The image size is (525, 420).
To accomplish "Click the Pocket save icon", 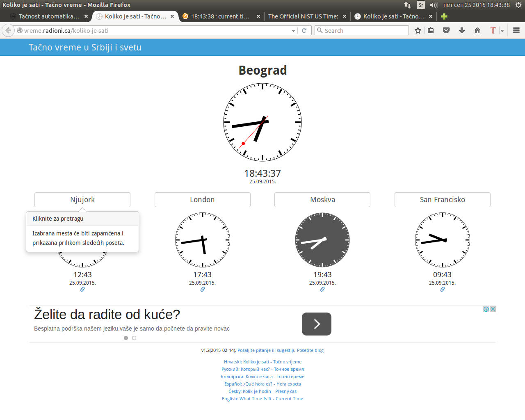I will 446,30.
